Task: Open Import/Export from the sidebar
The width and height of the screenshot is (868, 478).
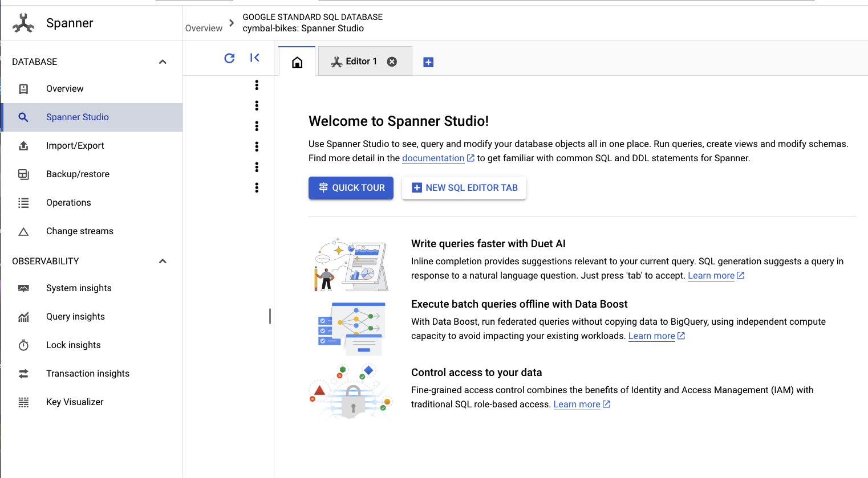Action: click(x=75, y=146)
